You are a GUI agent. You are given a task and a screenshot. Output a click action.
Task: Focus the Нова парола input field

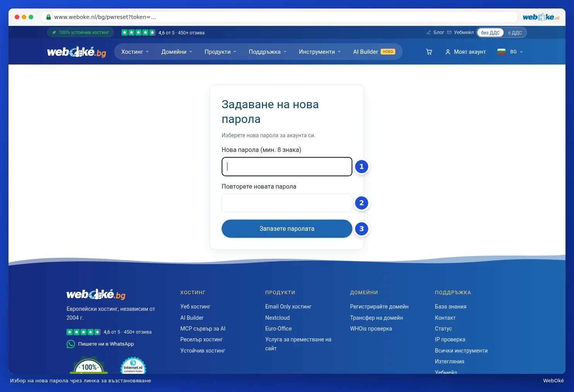click(287, 167)
